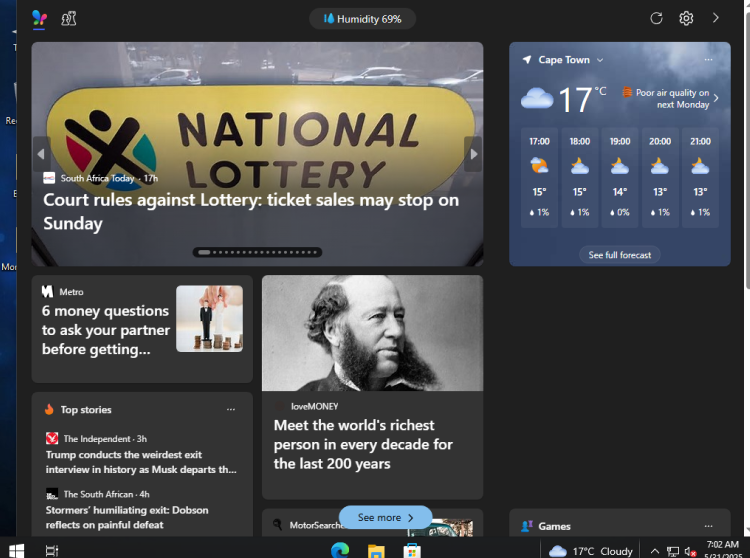Click the Metro publisher logo
750x558 pixels.
[x=47, y=291]
